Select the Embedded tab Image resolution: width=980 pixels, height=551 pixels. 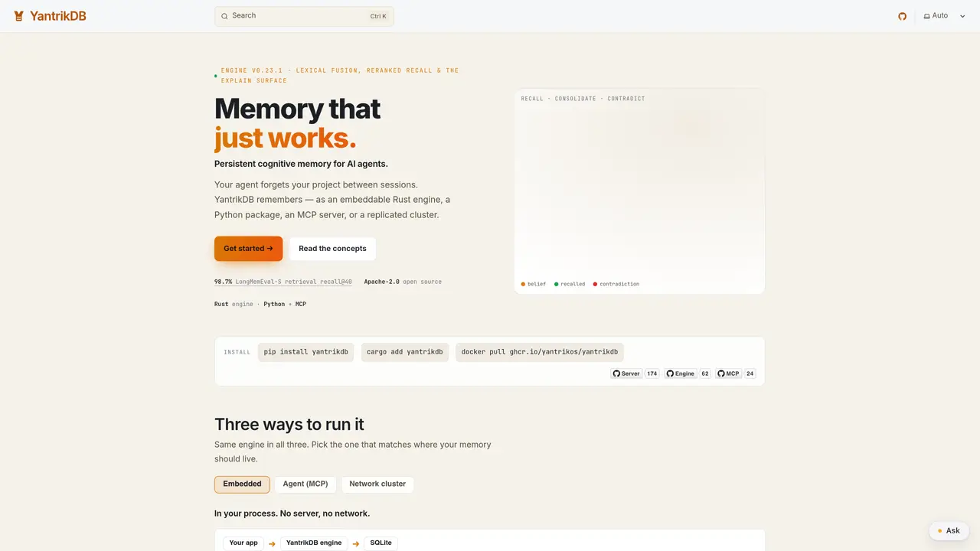click(x=242, y=484)
